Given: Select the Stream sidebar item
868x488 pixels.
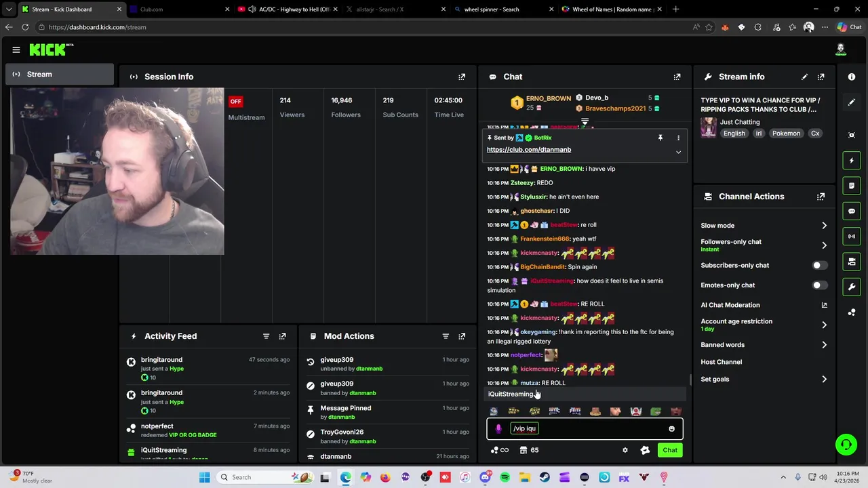Looking at the screenshot, I should pyautogui.click(x=60, y=75).
